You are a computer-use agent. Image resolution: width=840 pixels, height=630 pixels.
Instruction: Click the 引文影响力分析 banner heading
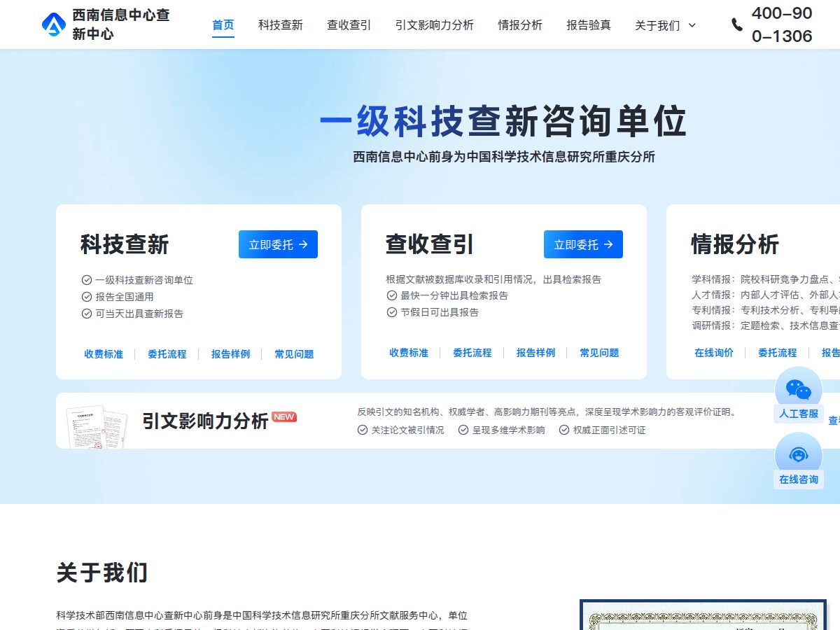[205, 421]
